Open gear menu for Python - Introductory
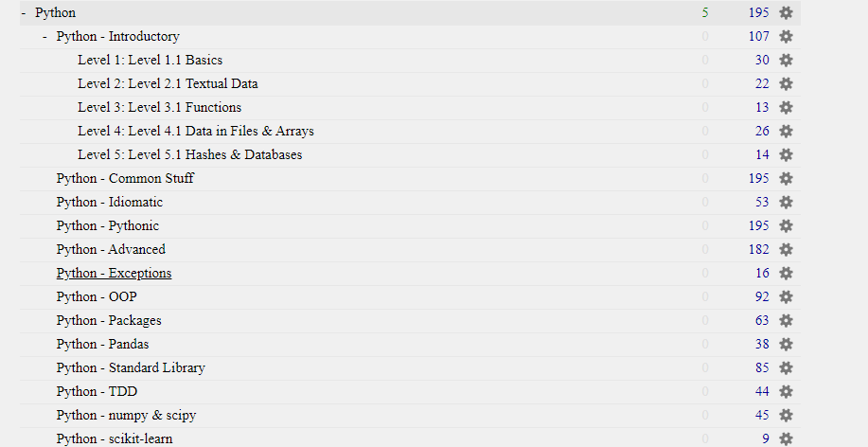 click(x=786, y=37)
